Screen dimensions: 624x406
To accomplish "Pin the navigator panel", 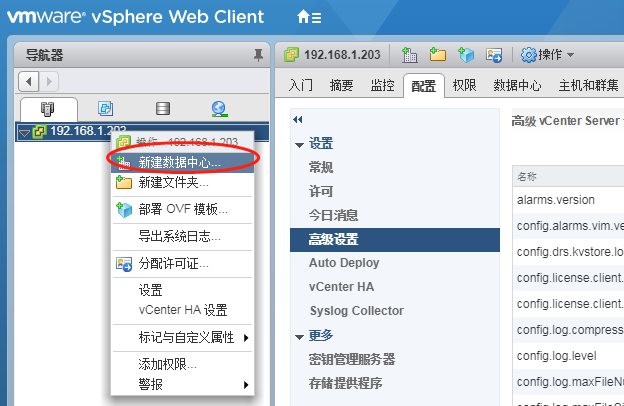I will click(258, 55).
